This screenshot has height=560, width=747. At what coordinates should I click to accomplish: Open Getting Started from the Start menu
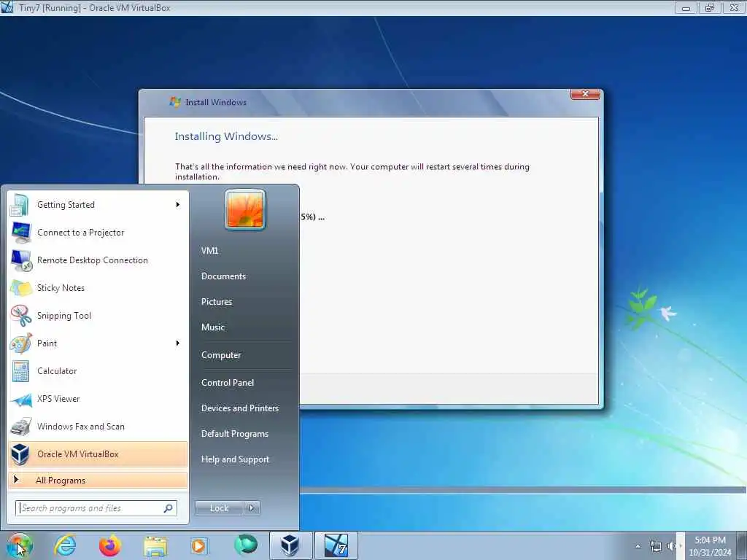pos(98,205)
